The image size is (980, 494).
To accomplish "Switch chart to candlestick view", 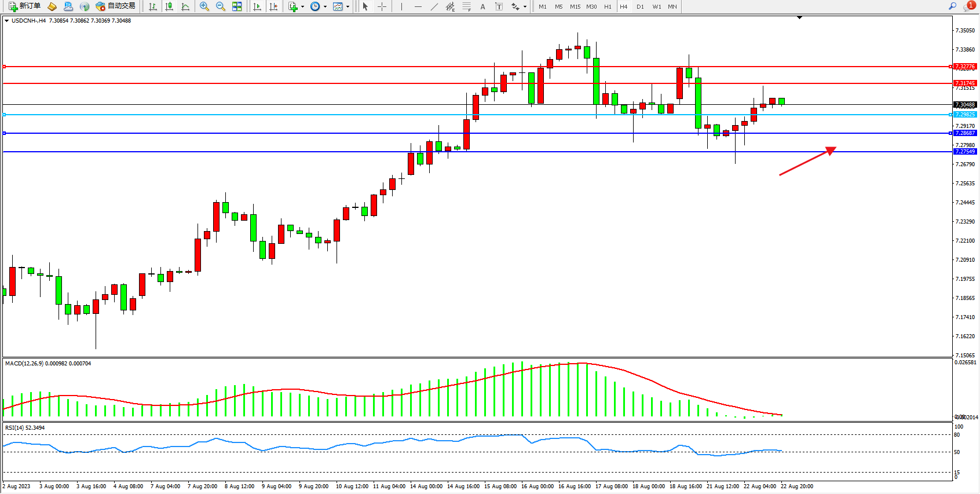I will (169, 6).
